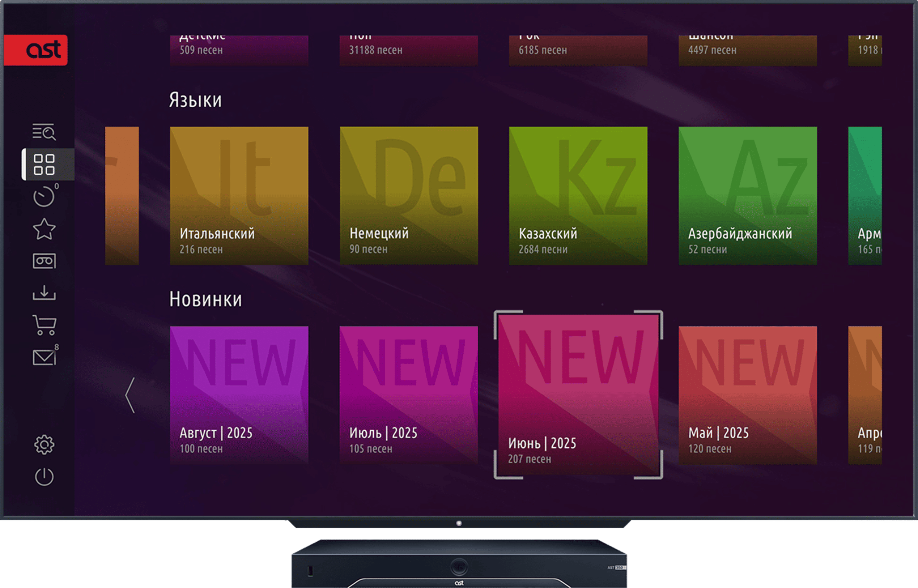Open favorites star icon
Image resolution: width=918 pixels, height=588 pixels.
44,229
